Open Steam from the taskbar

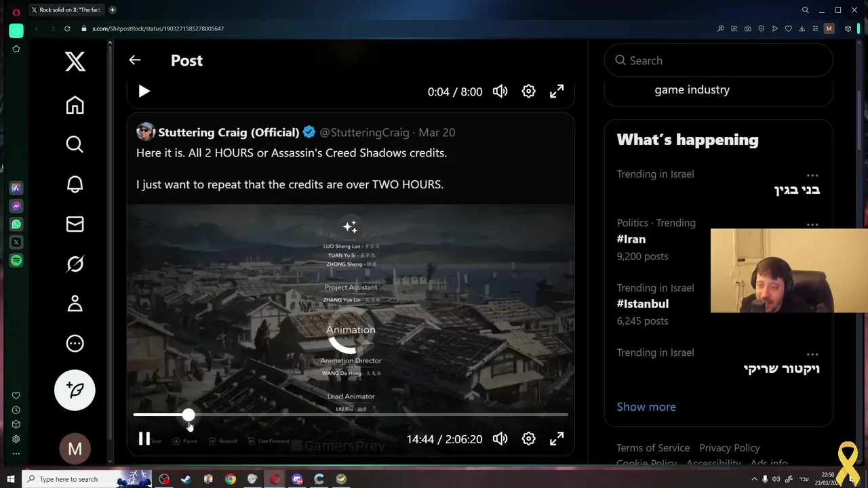click(x=186, y=479)
